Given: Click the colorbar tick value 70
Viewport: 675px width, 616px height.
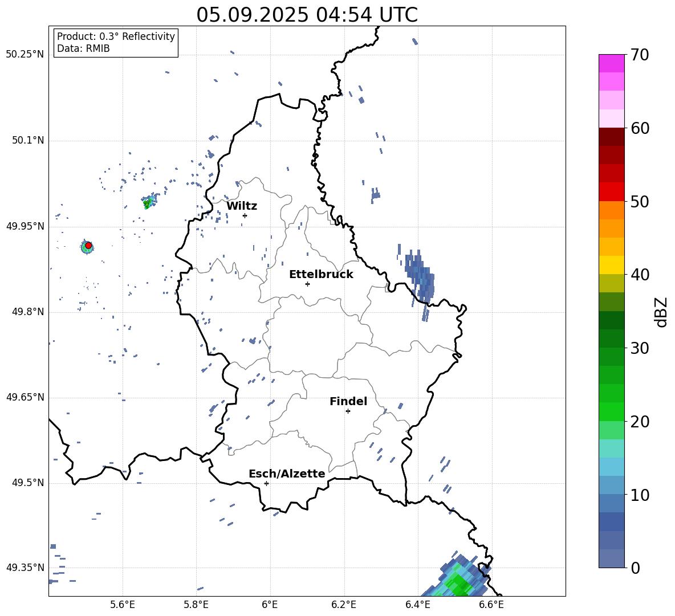Looking at the screenshot, I should [640, 55].
